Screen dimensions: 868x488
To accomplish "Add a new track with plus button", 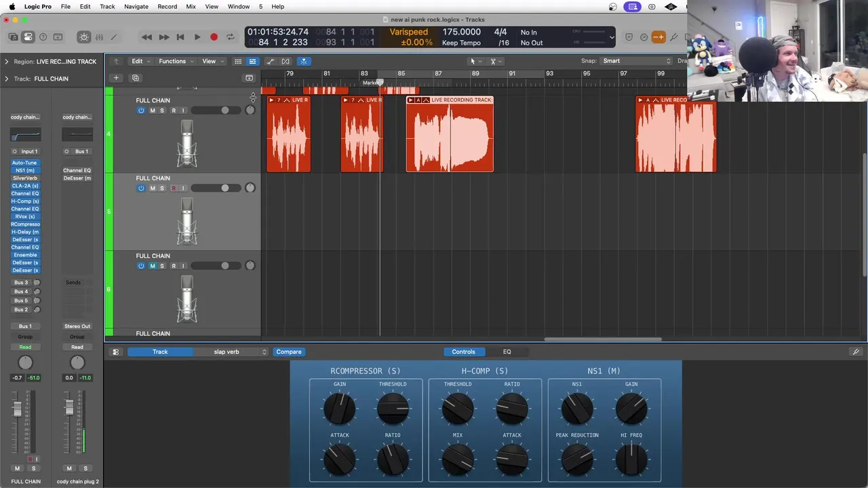I will [x=116, y=78].
